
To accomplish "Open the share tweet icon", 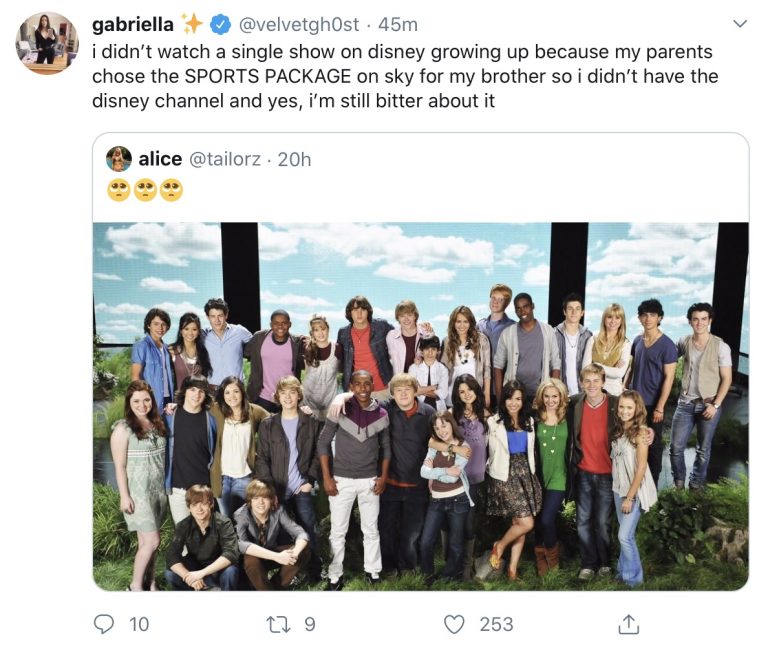I will coord(628,624).
